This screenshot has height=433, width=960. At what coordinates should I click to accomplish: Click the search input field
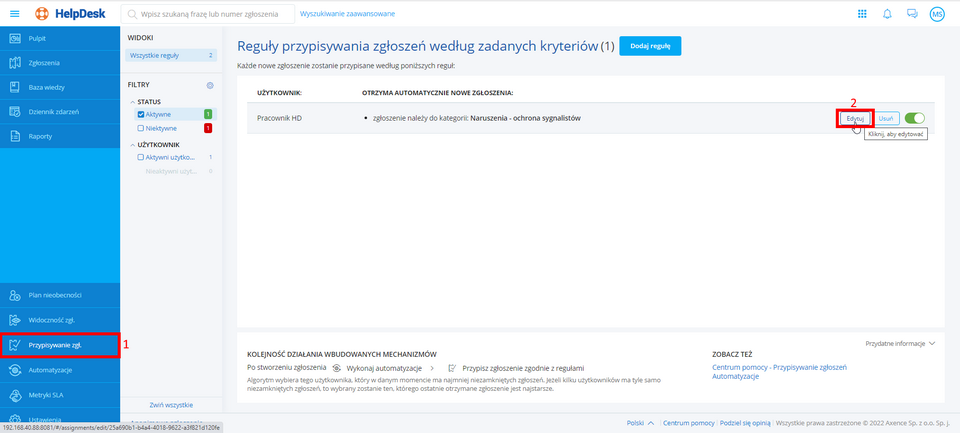[x=215, y=14]
